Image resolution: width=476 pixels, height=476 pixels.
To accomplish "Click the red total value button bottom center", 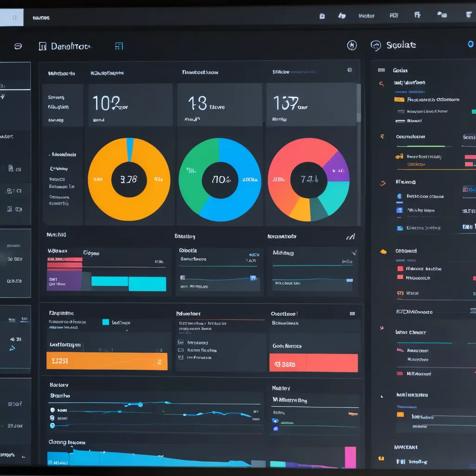I will click(314, 363).
